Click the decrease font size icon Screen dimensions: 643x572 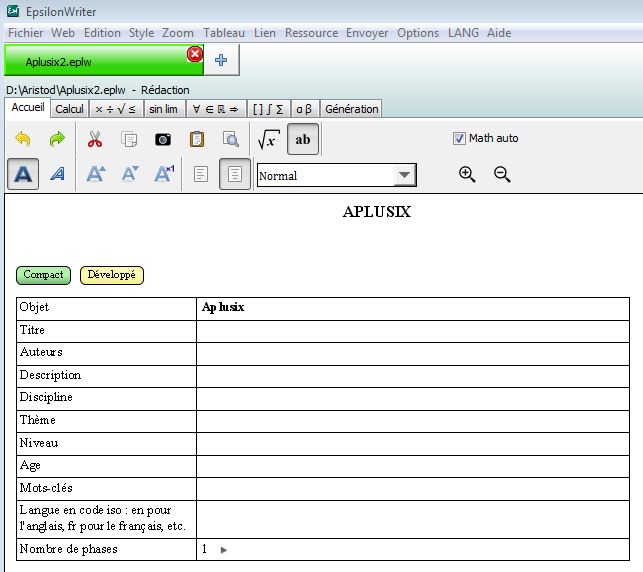(x=130, y=174)
